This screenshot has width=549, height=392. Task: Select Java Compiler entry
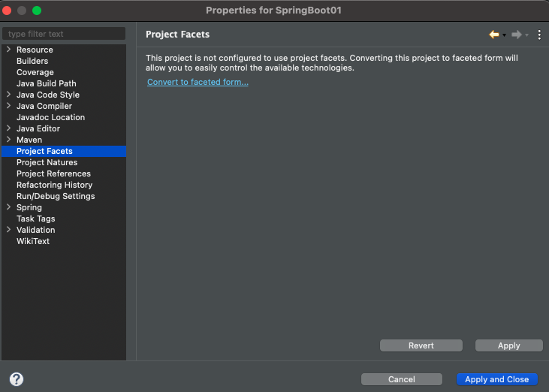pyautogui.click(x=44, y=106)
